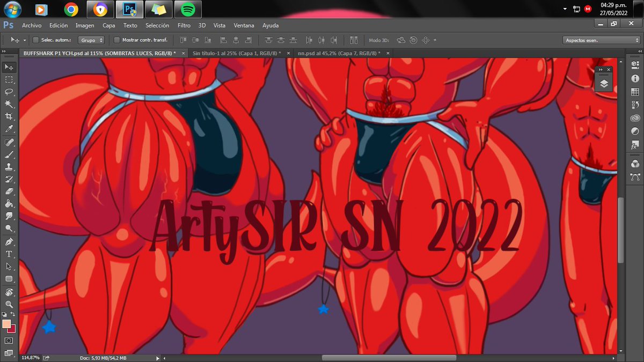Open the Info panel icon in dock
The image size is (644, 362).
[635, 78]
